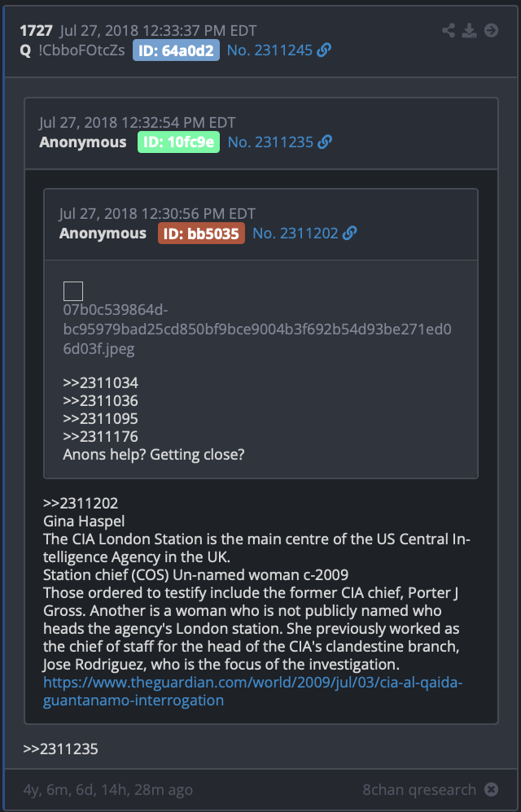This screenshot has width=521, height=812.
Task: Click the download icon in post header
Action: 469,31
